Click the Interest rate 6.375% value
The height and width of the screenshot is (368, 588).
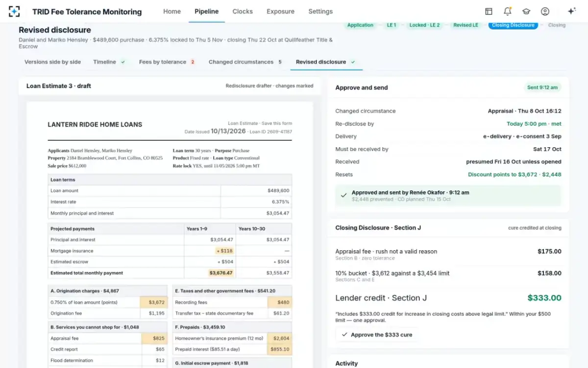(281, 202)
